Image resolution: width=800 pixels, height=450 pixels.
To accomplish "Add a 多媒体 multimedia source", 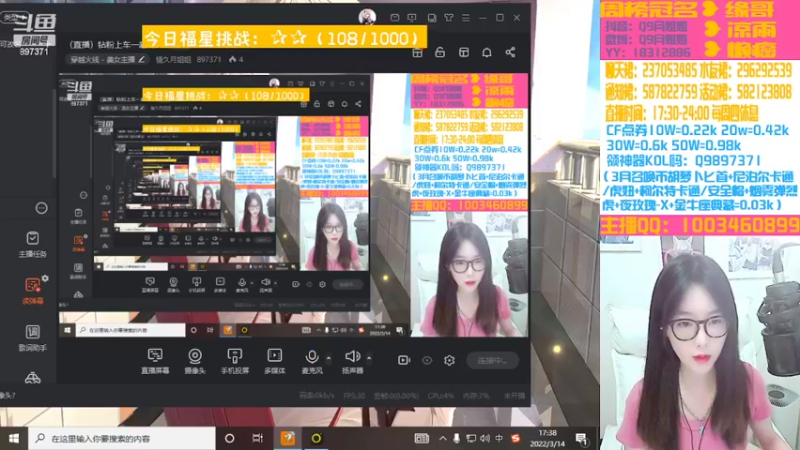I will [274, 361].
